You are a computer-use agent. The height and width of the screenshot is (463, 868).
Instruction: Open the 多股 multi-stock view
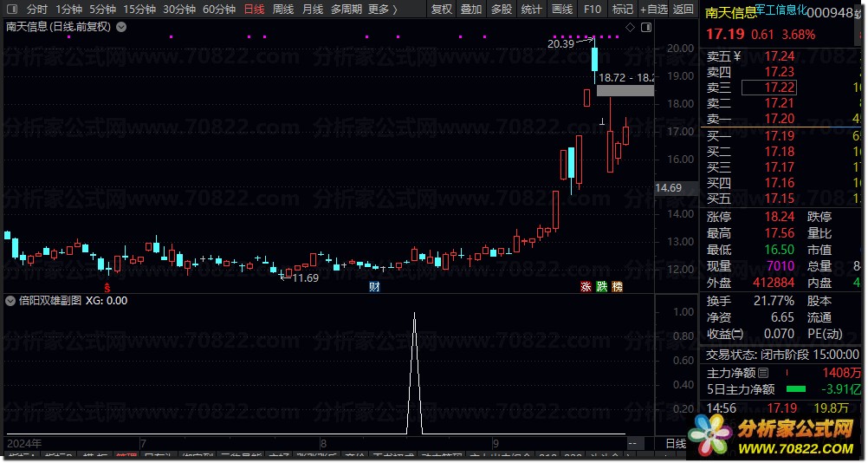pos(501,10)
